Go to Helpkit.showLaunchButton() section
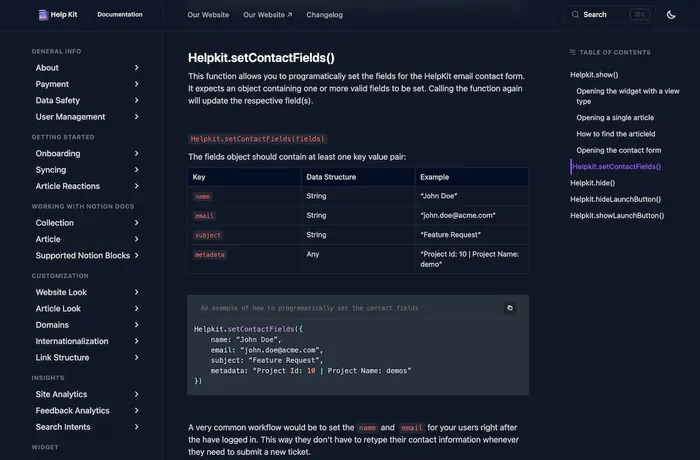Image resolution: width=700 pixels, height=460 pixels. [617, 215]
